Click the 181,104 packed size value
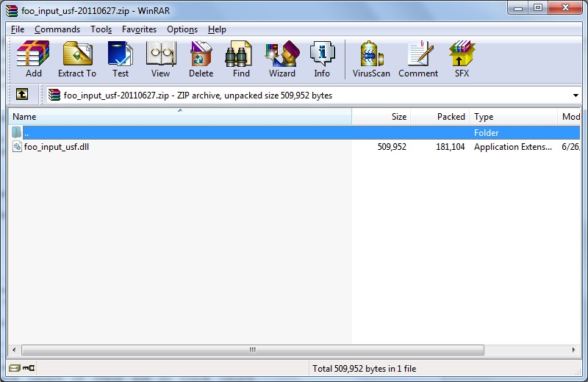This screenshot has width=588, height=382. pyautogui.click(x=451, y=147)
